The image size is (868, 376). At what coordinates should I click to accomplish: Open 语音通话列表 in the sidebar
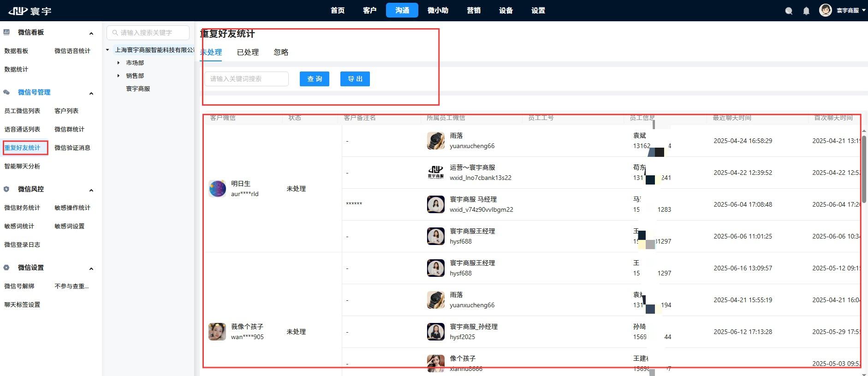(x=22, y=129)
